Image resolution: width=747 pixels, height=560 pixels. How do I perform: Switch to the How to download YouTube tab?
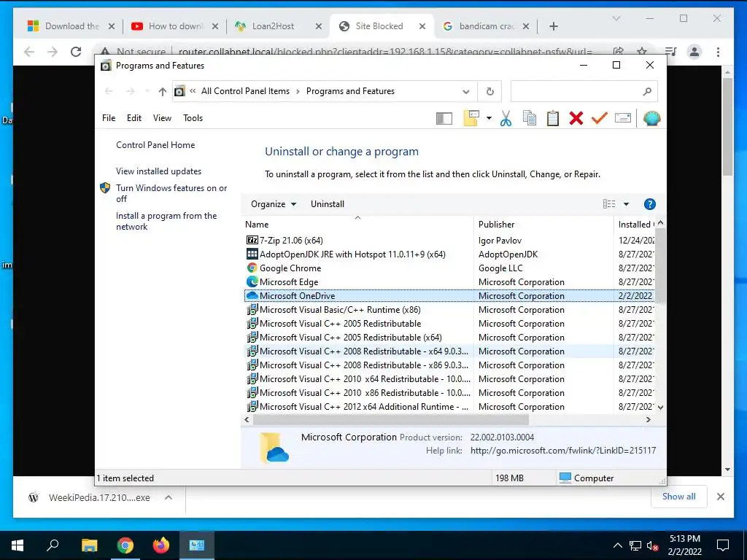coord(174,26)
